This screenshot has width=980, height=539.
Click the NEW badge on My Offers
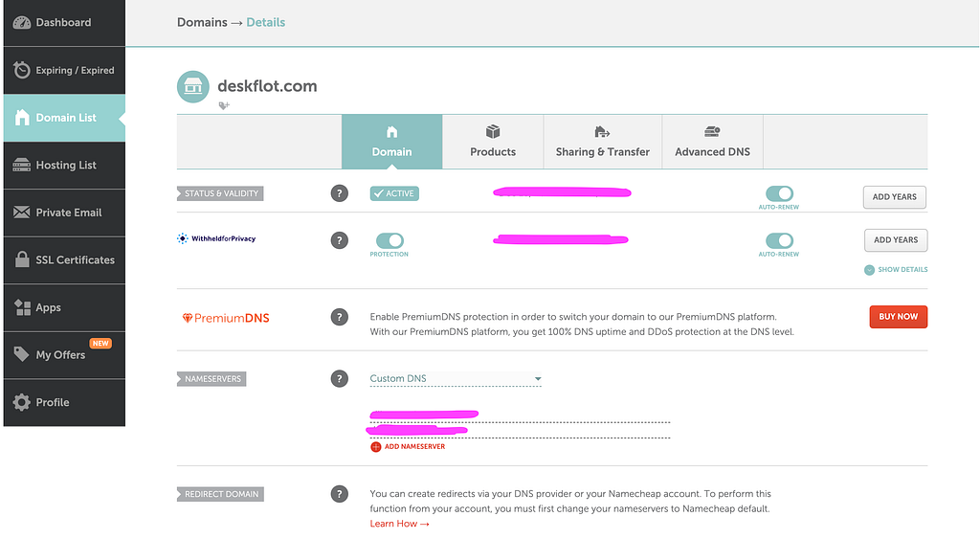(x=100, y=344)
